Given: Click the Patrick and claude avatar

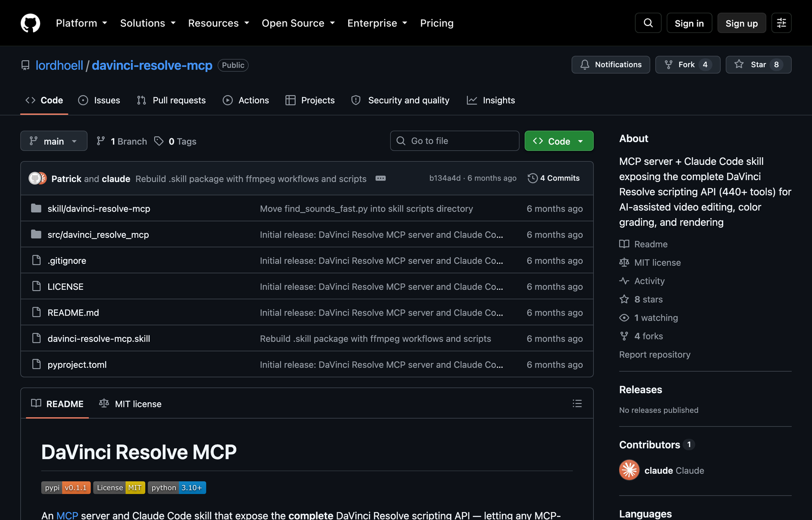Looking at the screenshot, I should 38,179.
